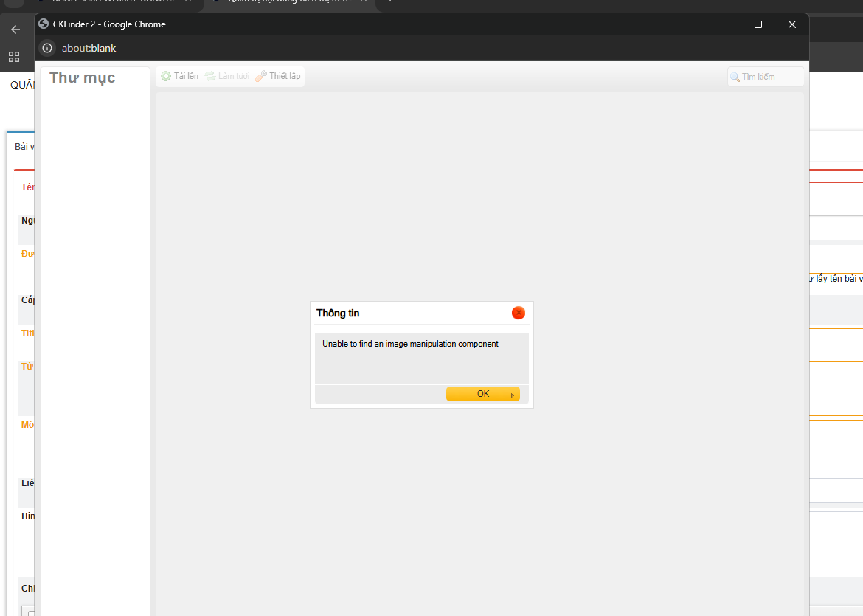Open a new tab with the plus button
Image resolution: width=863 pixels, height=616 pixels.
pyautogui.click(x=389, y=2)
